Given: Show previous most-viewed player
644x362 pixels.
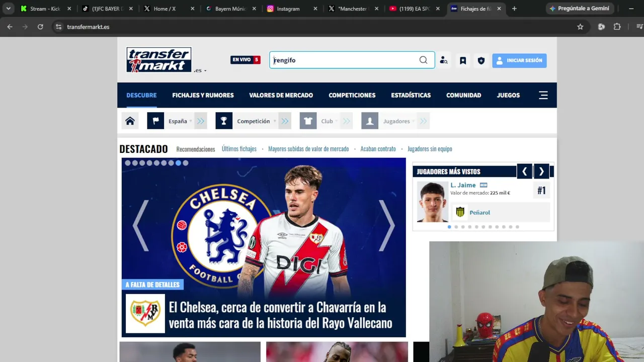Looking at the screenshot, I should click(x=524, y=171).
